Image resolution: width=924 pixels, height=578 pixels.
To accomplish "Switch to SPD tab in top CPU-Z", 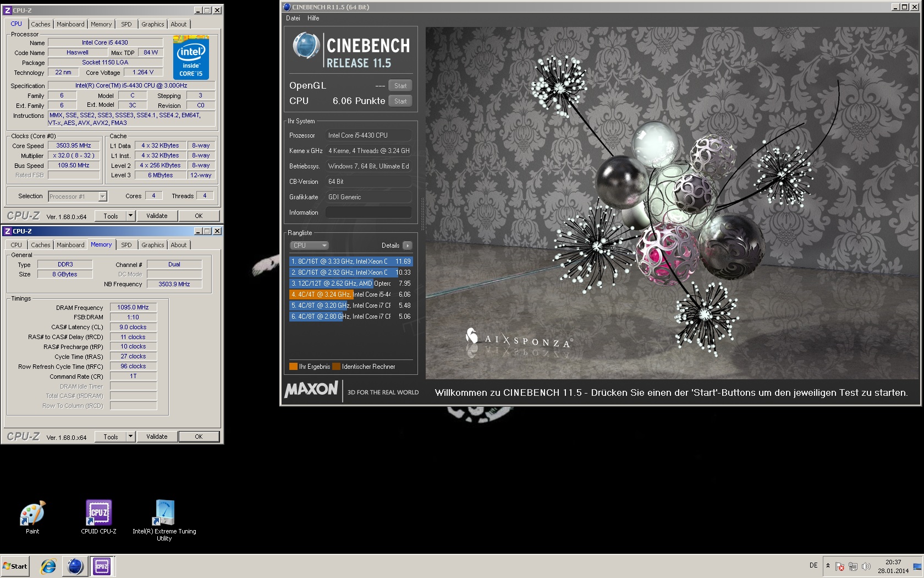I will click(x=127, y=24).
